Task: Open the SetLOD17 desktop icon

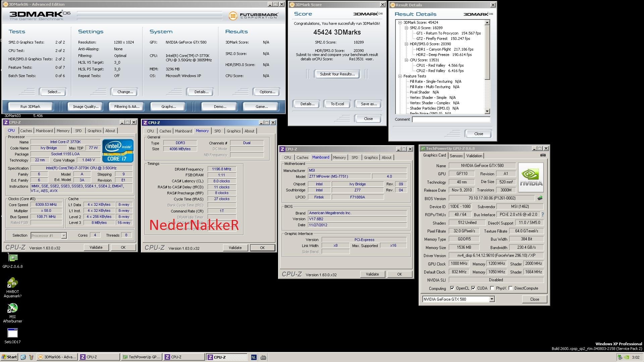Action: [x=13, y=336]
